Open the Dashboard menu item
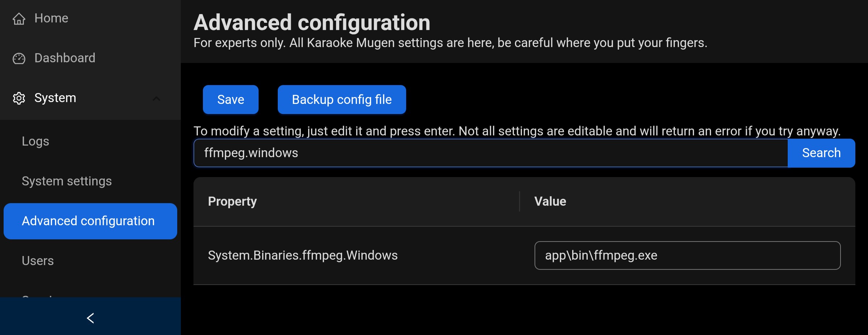The height and width of the screenshot is (335, 868). [90, 58]
